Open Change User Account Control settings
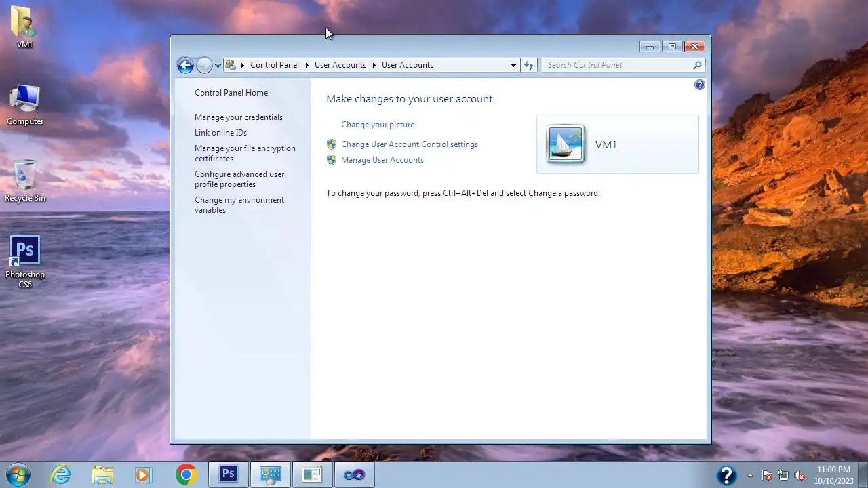 coord(410,144)
